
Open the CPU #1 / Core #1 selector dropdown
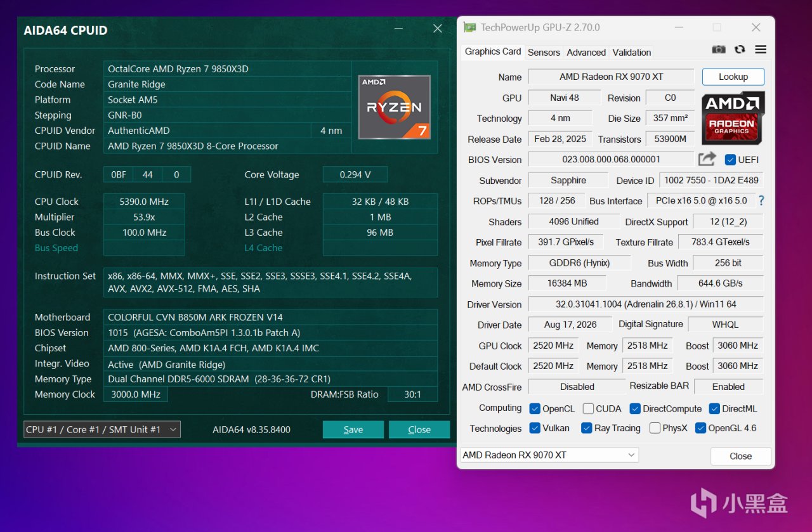coord(102,429)
